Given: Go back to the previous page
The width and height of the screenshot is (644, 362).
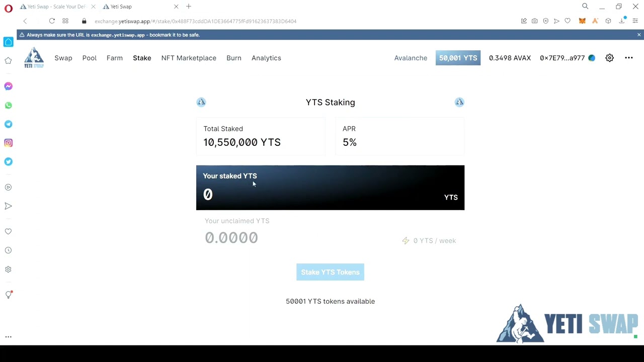Looking at the screenshot, I should 25,21.
